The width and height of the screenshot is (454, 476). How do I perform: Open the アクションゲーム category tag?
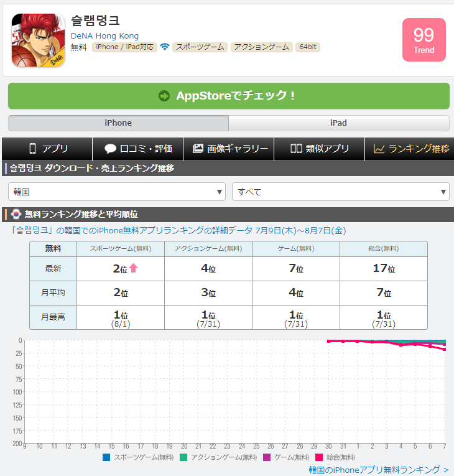pos(262,47)
